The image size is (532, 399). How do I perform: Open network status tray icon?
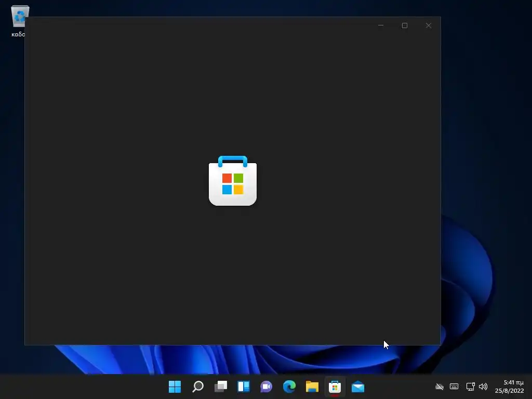(470, 387)
